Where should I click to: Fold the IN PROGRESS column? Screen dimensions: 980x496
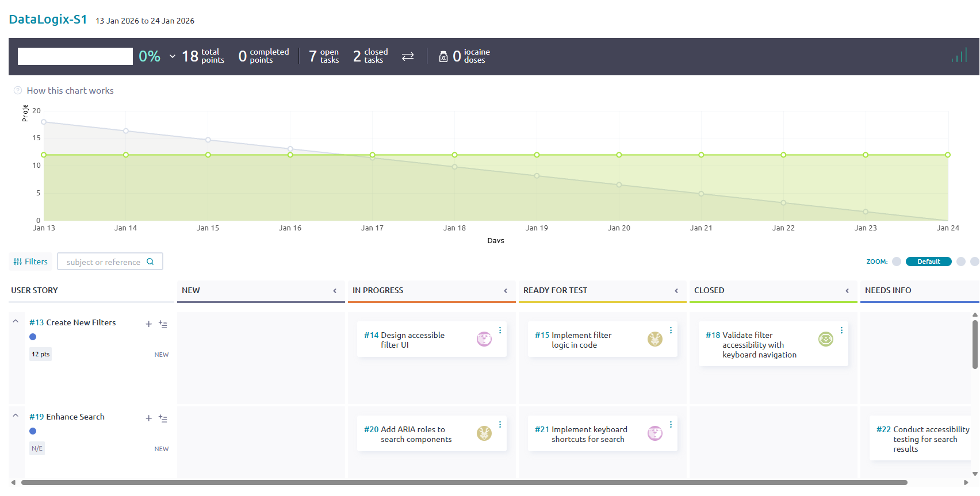click(x=506, y=291)
